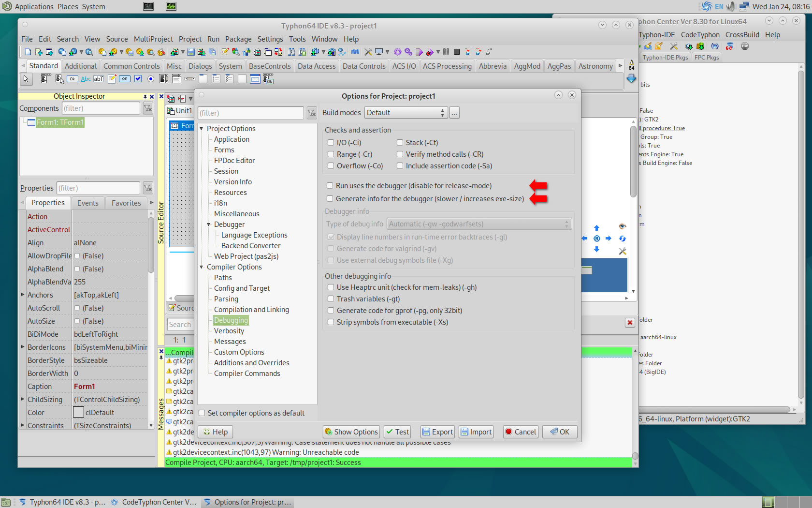This screenshot has width=812, height=508.
Task: Tick Strip symbols from executable (-Xs)
Action: 331,322
